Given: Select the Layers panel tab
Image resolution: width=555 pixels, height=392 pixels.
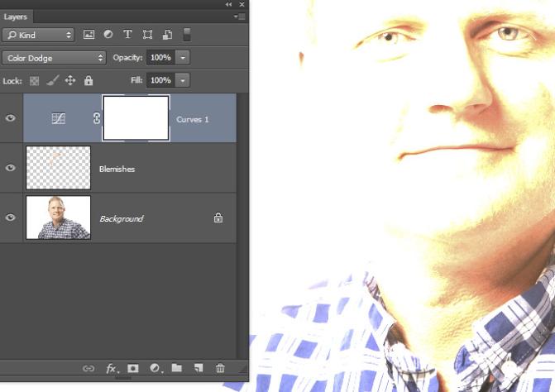Looking at the screenshot, I should [15, 17].
